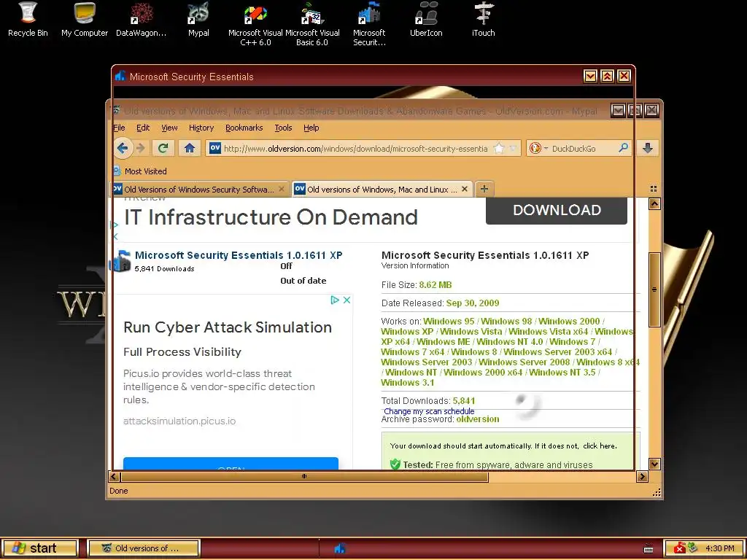Click the keyboard tray icon on taskbar

click(x=649, y=548)
